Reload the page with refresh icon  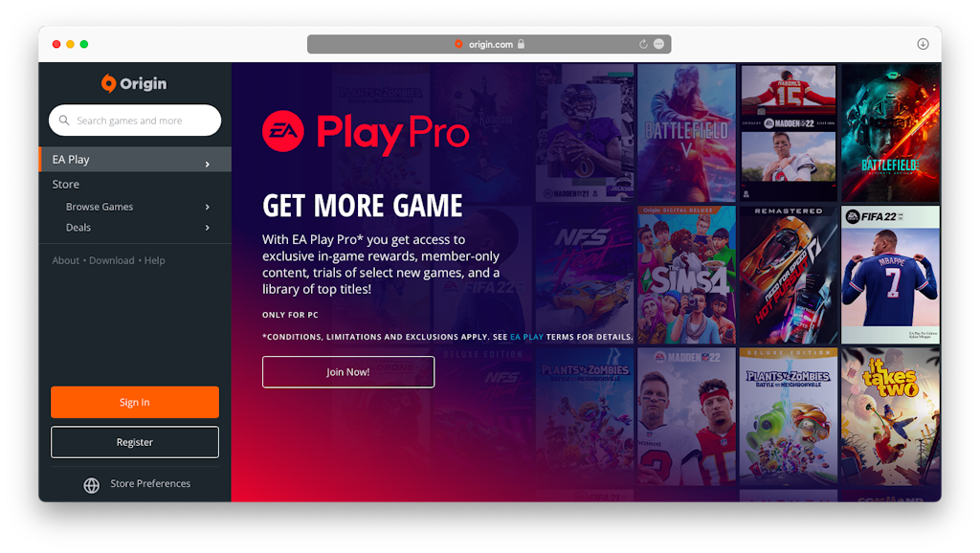[643, 44]
